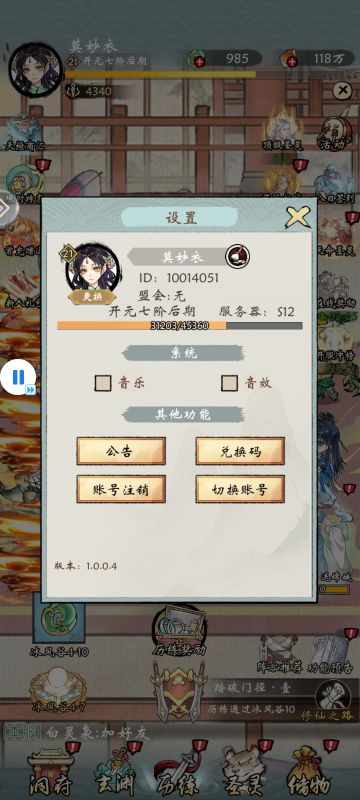This screenshot has width=360, height=800.
Task: Click the 兑换码 redeem code button
Action: coord(240,451)
